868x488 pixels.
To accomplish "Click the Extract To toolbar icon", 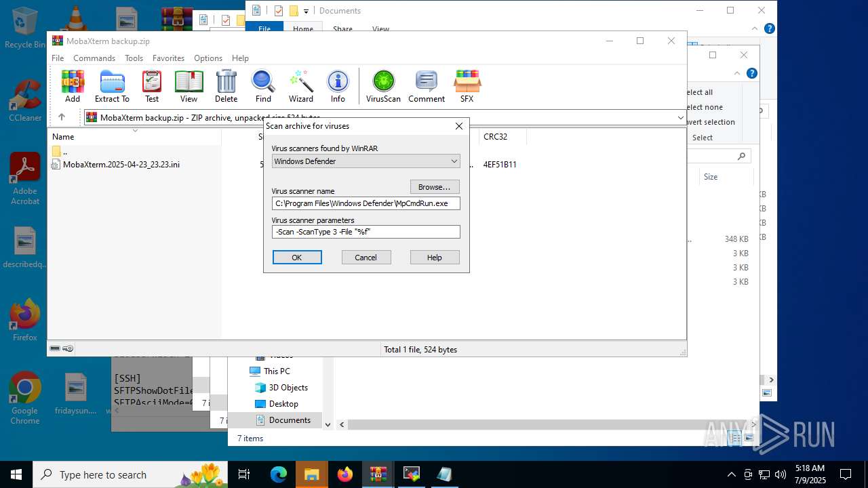I will (112, 86).
